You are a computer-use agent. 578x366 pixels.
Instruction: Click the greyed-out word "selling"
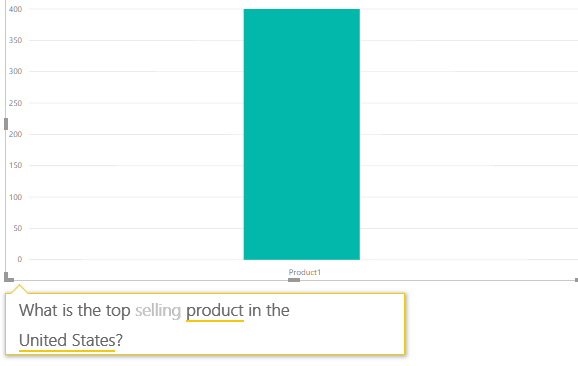[x=158, y=311]
